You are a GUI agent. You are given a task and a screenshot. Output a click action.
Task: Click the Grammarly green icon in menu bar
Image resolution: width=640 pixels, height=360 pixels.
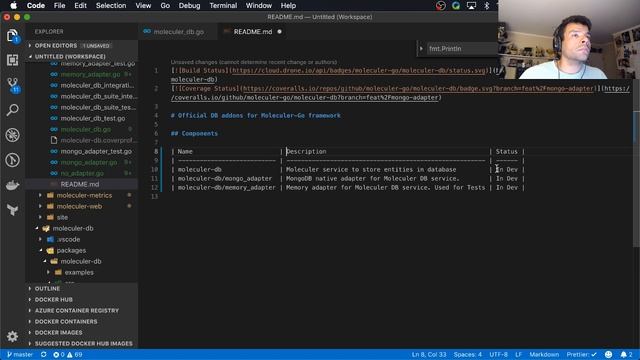point(456,6)
